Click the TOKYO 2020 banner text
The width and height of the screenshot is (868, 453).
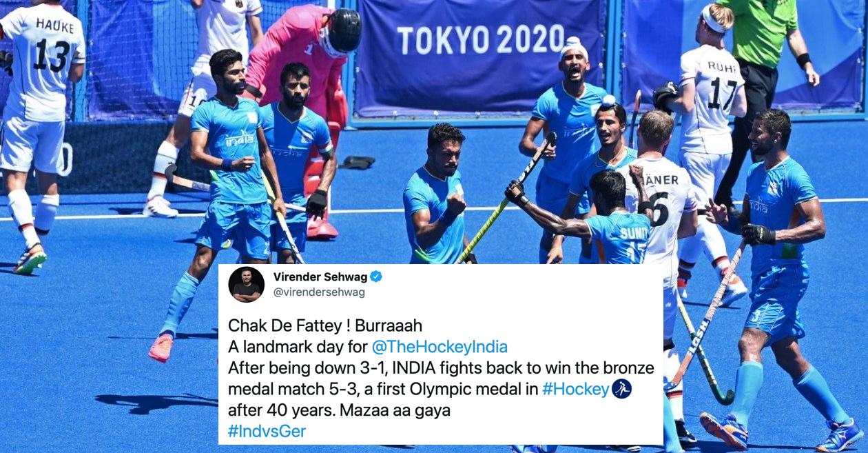coord(481,39)
